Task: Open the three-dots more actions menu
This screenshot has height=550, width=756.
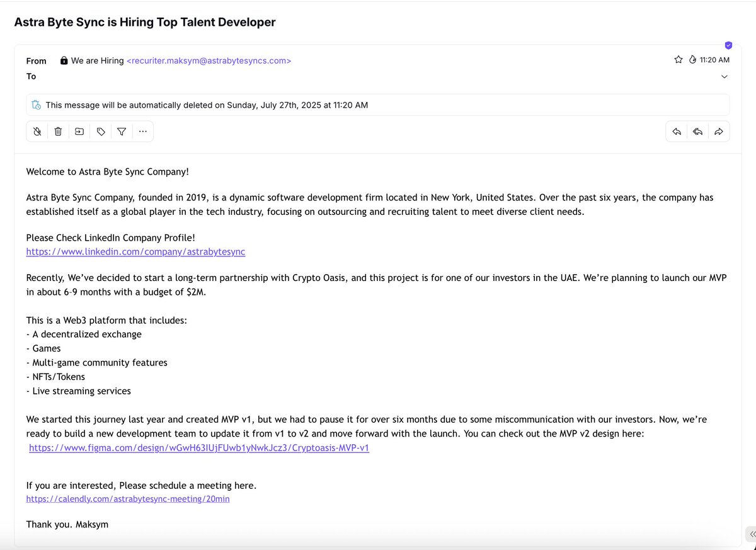Action: [x=143, y=132]
